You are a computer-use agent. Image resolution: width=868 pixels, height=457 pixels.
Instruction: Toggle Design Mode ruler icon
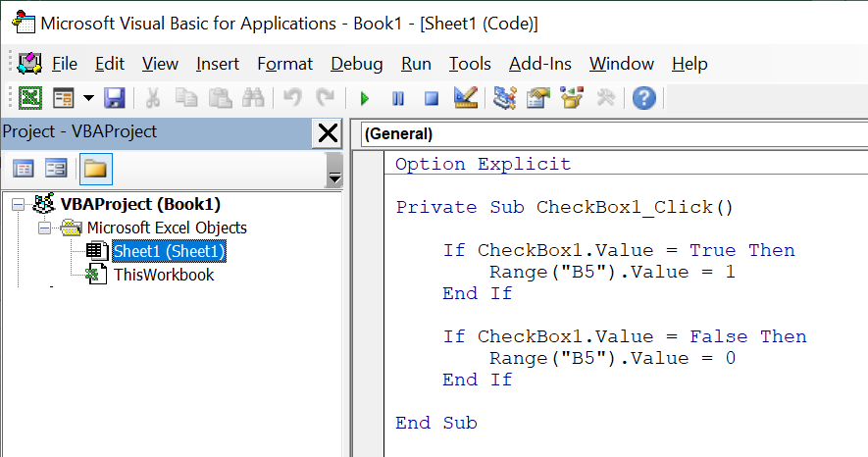click(x=466, y=98)
